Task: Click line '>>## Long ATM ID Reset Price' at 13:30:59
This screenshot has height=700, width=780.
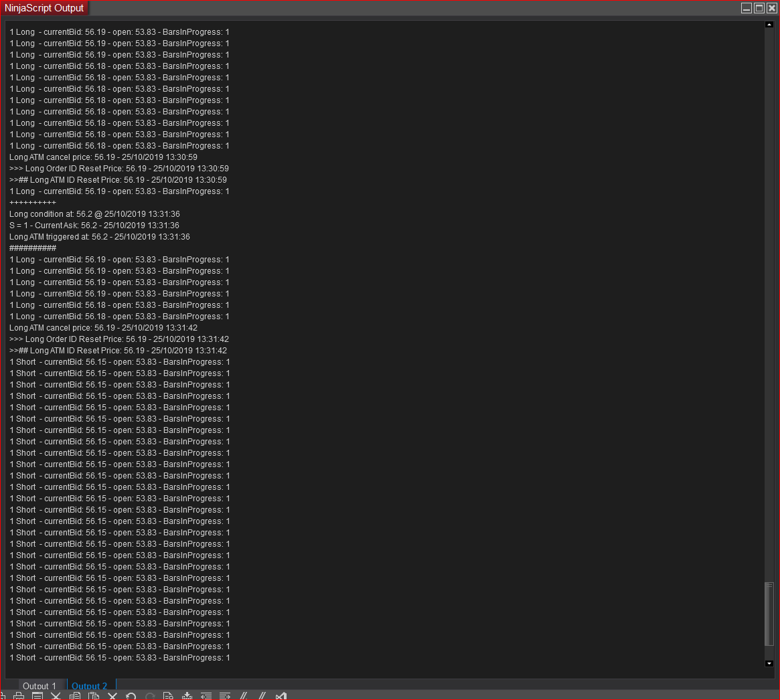Action: [x=118, y=180]
